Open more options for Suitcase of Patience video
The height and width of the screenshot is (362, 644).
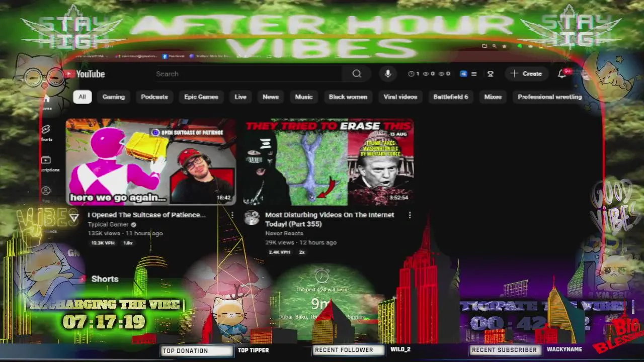tap(232, 215)
